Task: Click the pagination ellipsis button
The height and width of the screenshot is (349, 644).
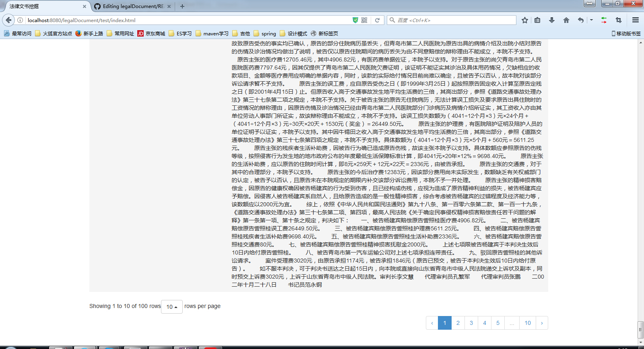Action: 512,323
